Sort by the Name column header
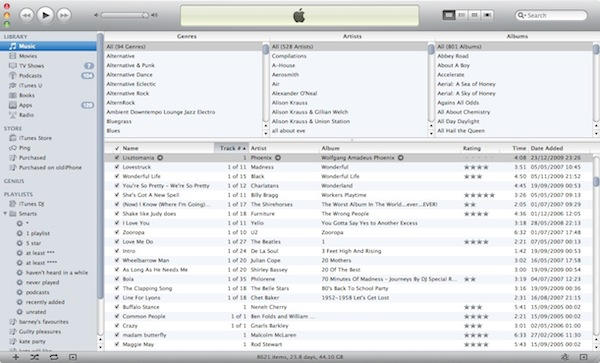600x363 pixels. [167, 148]
